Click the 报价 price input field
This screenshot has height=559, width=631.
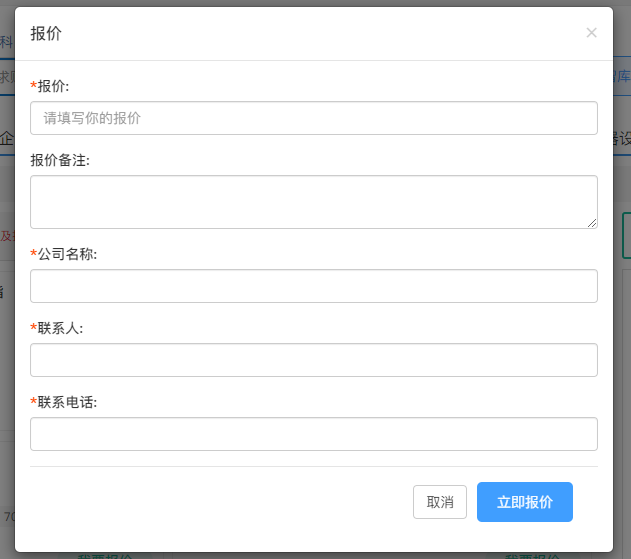pos(314,118)
